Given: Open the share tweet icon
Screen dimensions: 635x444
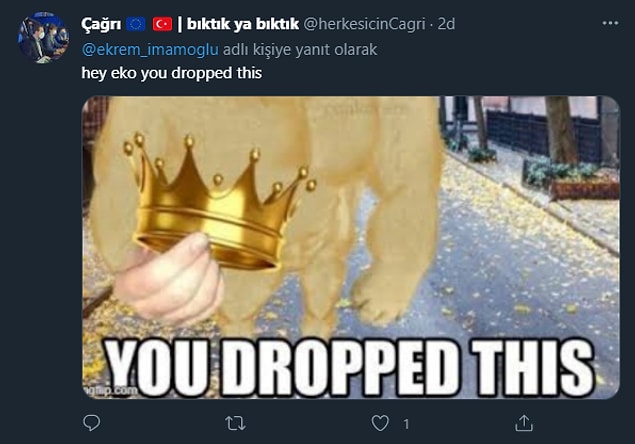Looking at the screenshot, I should 524,423.
